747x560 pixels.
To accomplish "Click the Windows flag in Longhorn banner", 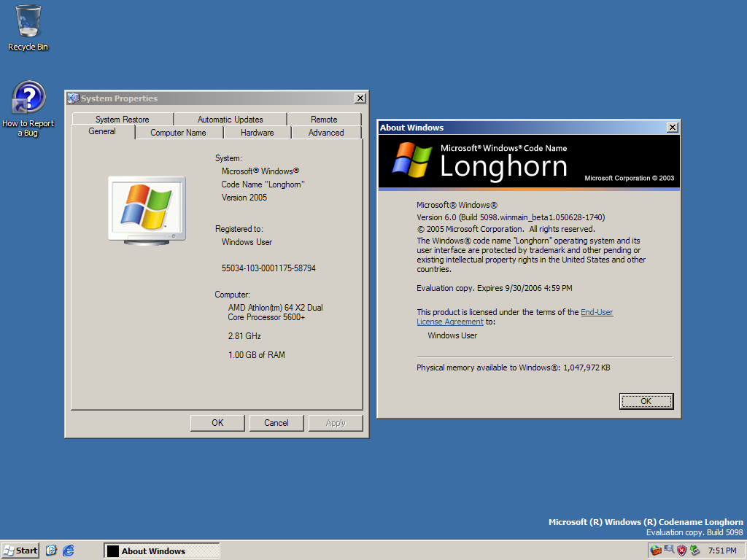I will click(412, 160).
